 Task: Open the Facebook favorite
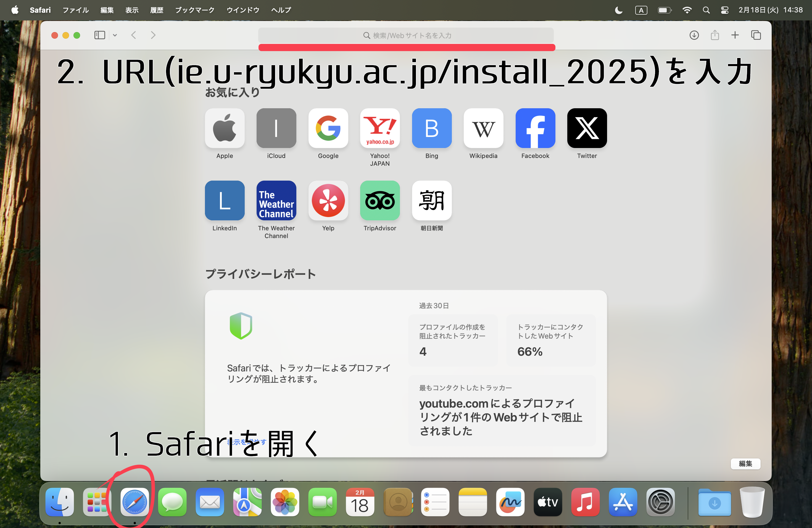[x=535, y=128]
